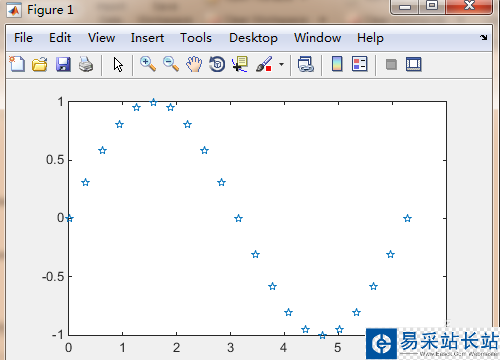Click the x-axis tick label 3
This screenshot has width=500, height=360.
pos(230,348)
